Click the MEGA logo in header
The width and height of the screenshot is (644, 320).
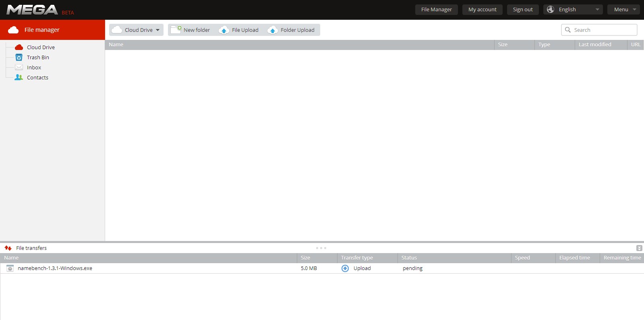[32, 10]
